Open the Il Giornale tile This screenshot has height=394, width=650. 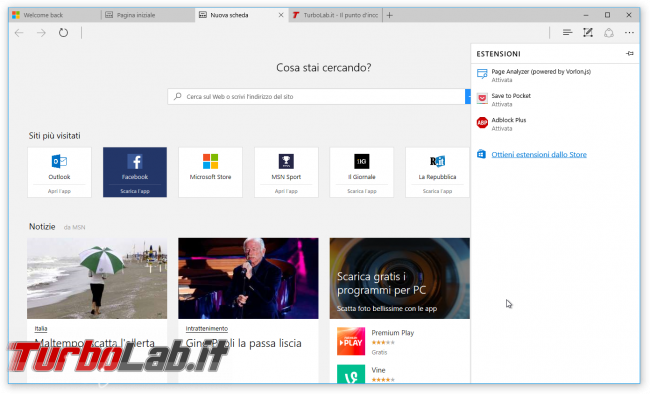(361, 172)
